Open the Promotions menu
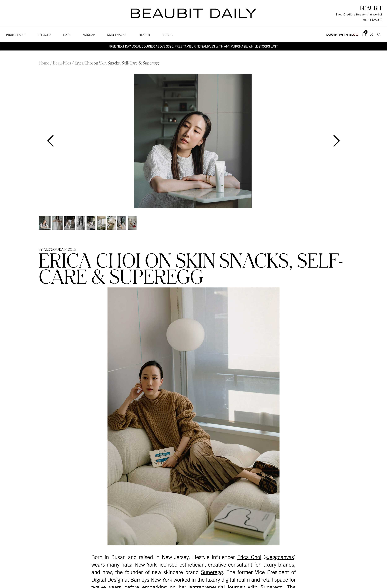The height and width of the screenshot is (588, 387). [16, 35]
